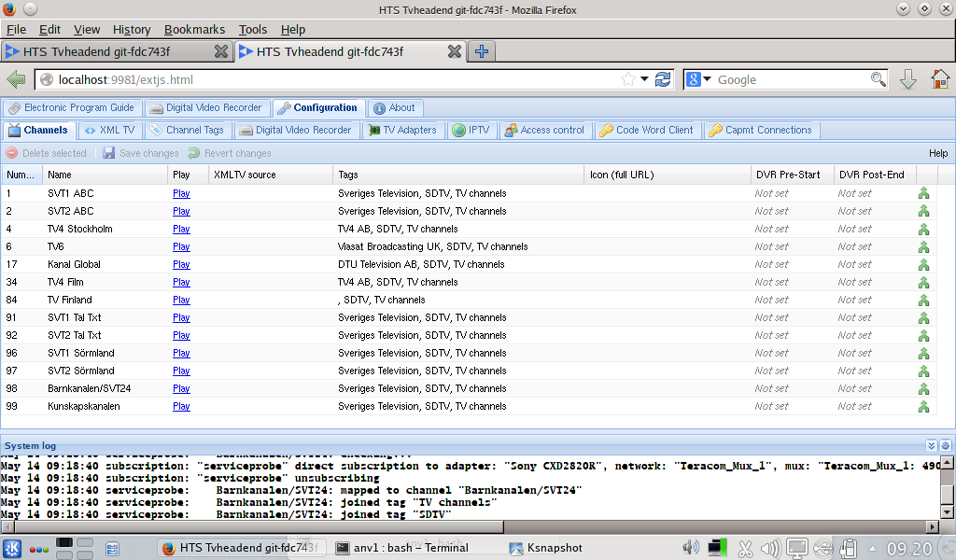Switch to top-level Digital Video Recorder tab

[x=206, y=108]
